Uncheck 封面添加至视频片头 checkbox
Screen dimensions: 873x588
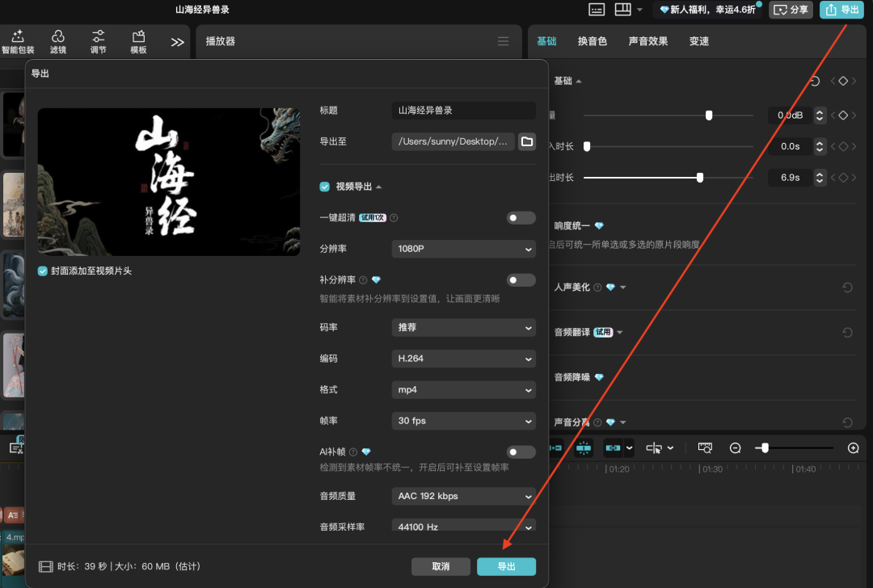42,271
